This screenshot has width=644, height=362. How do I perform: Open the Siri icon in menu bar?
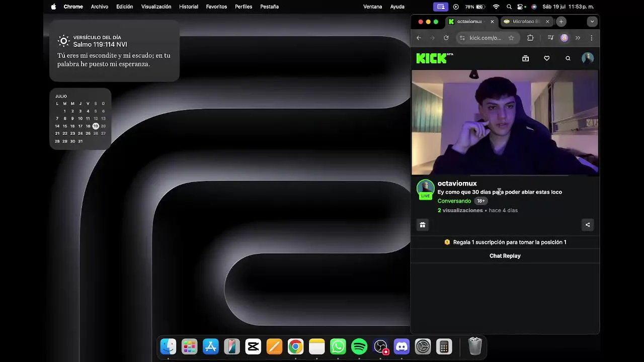pos(534,7)
